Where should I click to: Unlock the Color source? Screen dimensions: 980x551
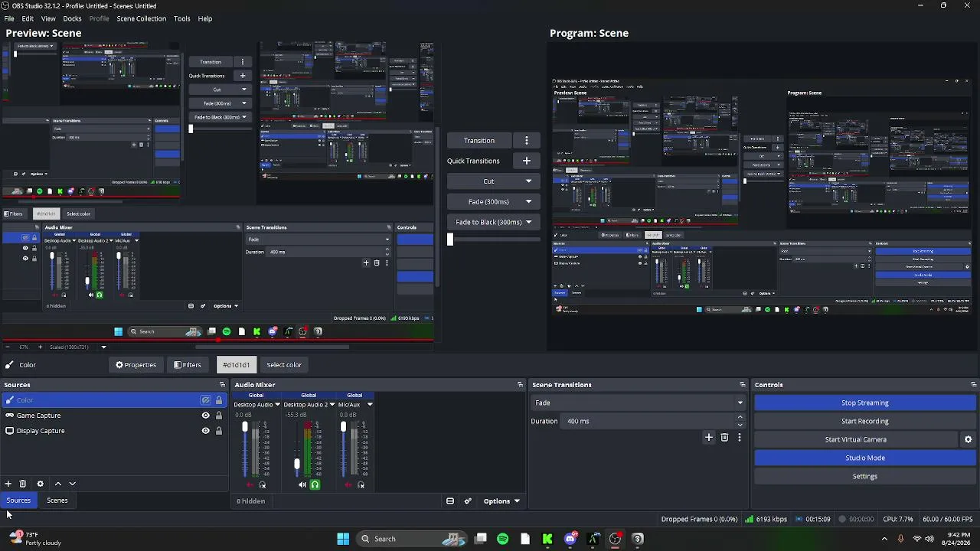point(219,400)
